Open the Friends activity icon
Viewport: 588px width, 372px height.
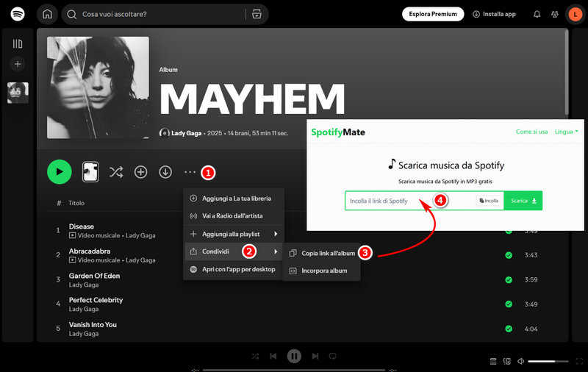[x=555, y=14]
